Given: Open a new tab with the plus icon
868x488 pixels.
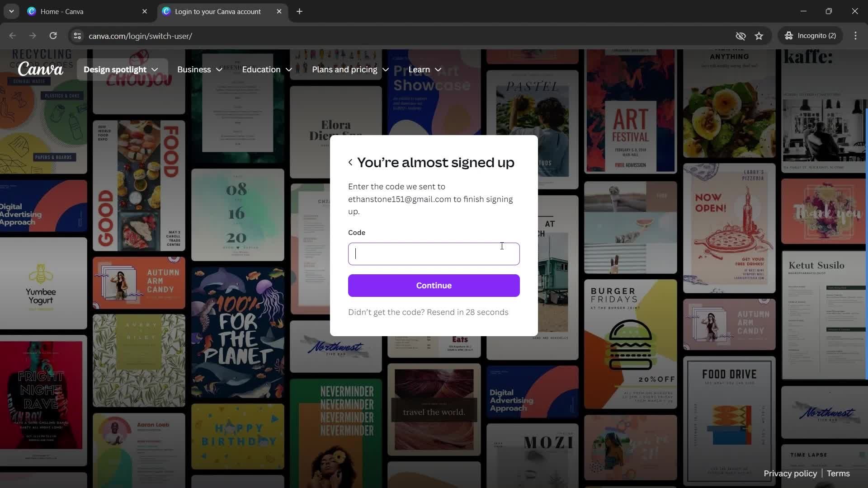Looking at the screenshot, I should tap(299, 11).
